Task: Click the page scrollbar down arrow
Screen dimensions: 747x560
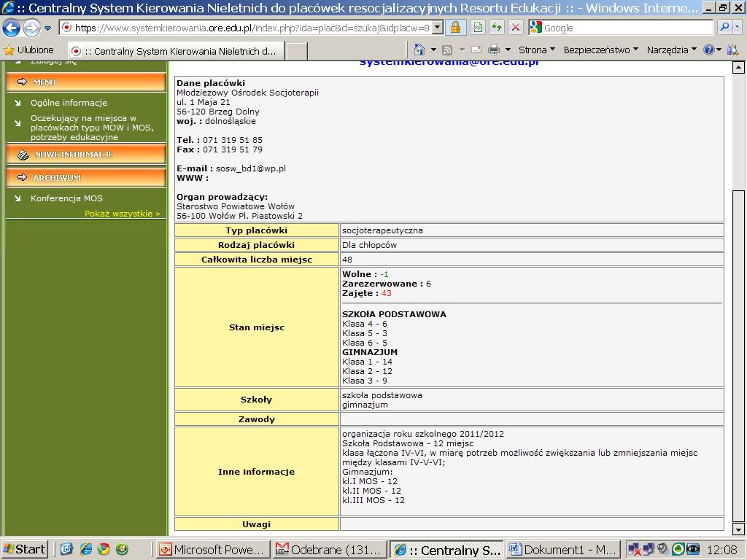Action: coord(738,529)
